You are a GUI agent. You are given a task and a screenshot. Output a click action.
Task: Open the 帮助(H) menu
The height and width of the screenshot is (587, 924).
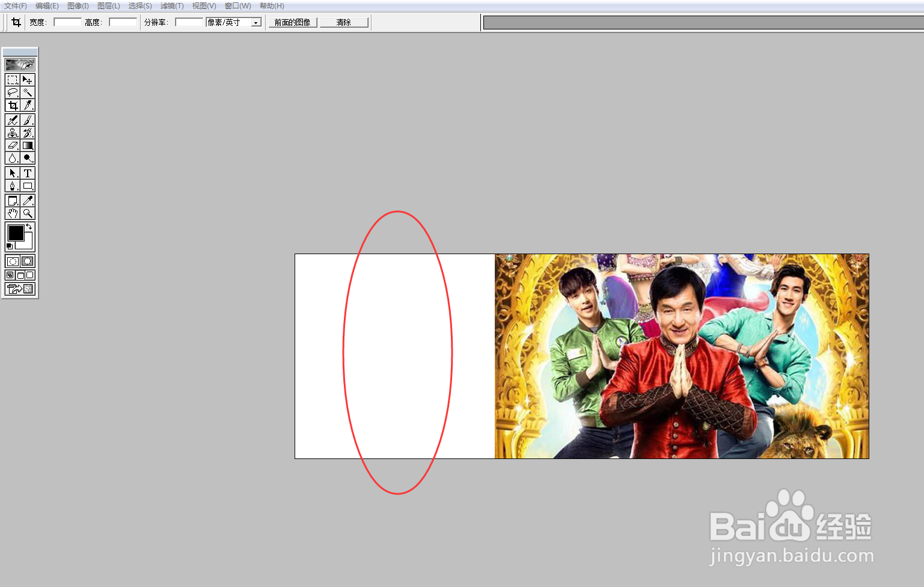[x=272, y=6]
